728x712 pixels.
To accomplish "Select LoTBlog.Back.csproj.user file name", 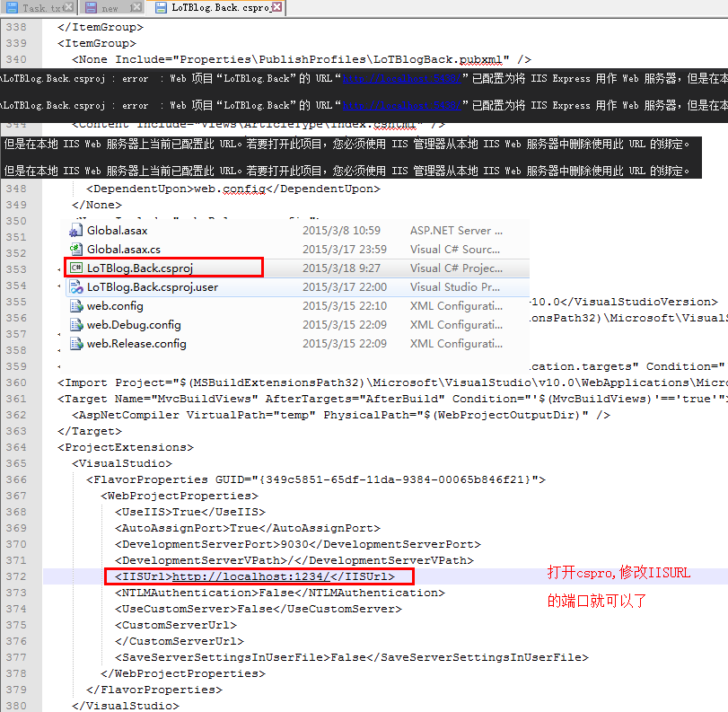I will click(153, 287).
